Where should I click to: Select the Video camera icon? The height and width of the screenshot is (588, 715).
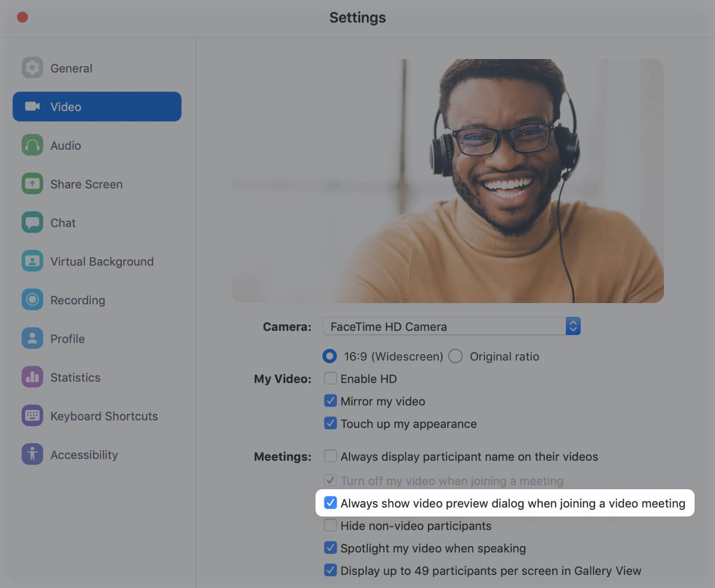32,106
